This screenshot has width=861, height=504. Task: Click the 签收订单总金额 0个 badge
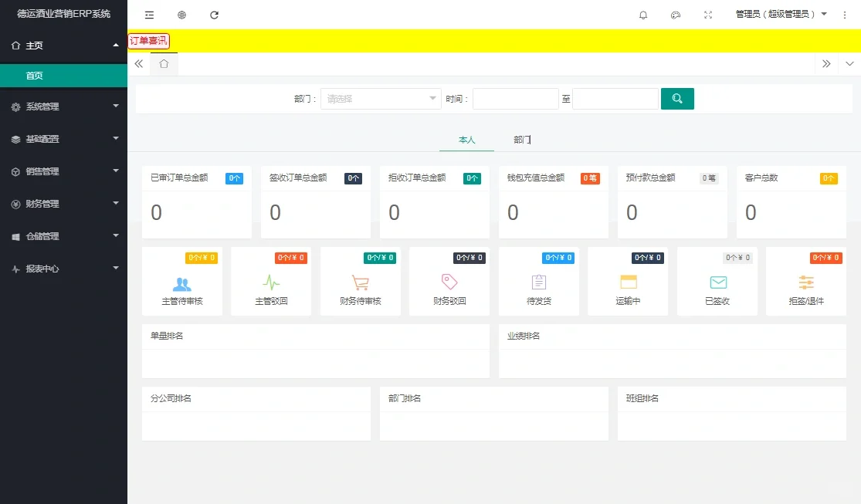353,178
